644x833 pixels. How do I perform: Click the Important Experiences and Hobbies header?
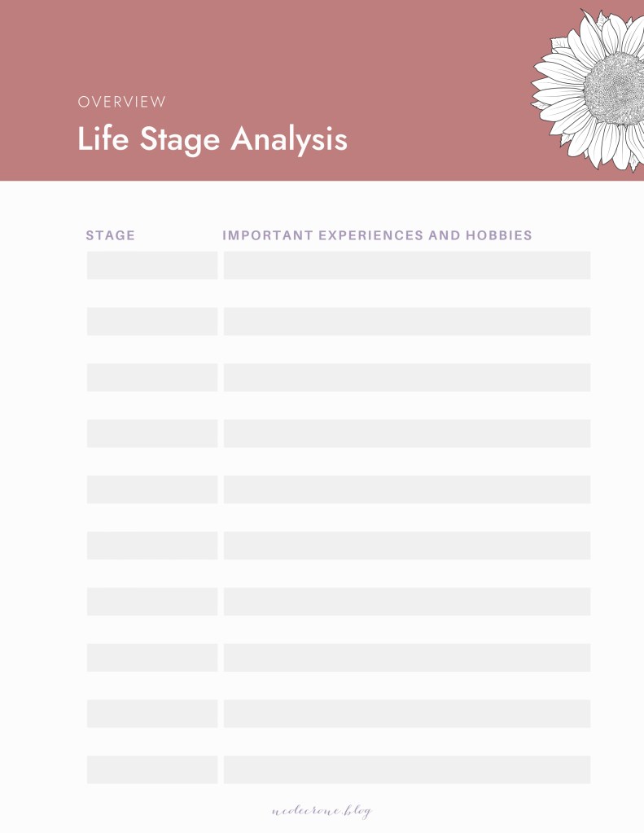point(377,235)
